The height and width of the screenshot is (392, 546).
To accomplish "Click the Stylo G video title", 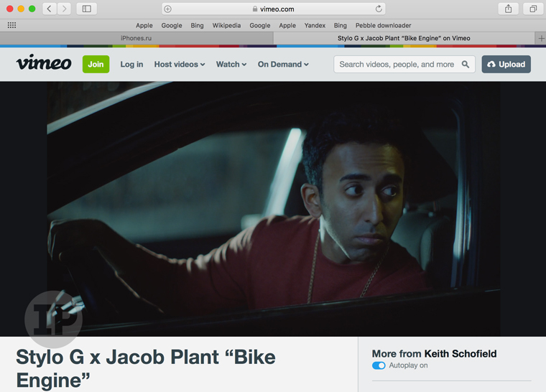I will 146,368.
